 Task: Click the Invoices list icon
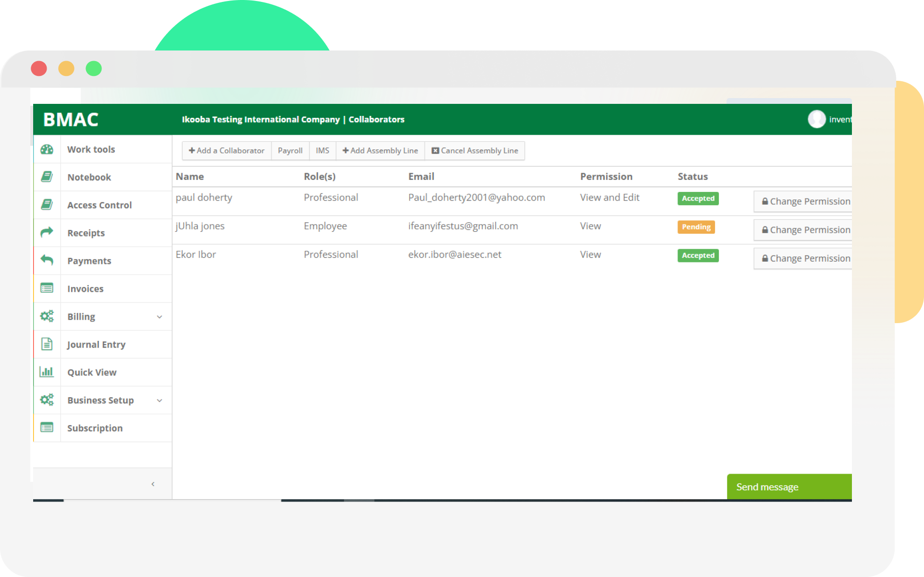click(x=47, y=288)
